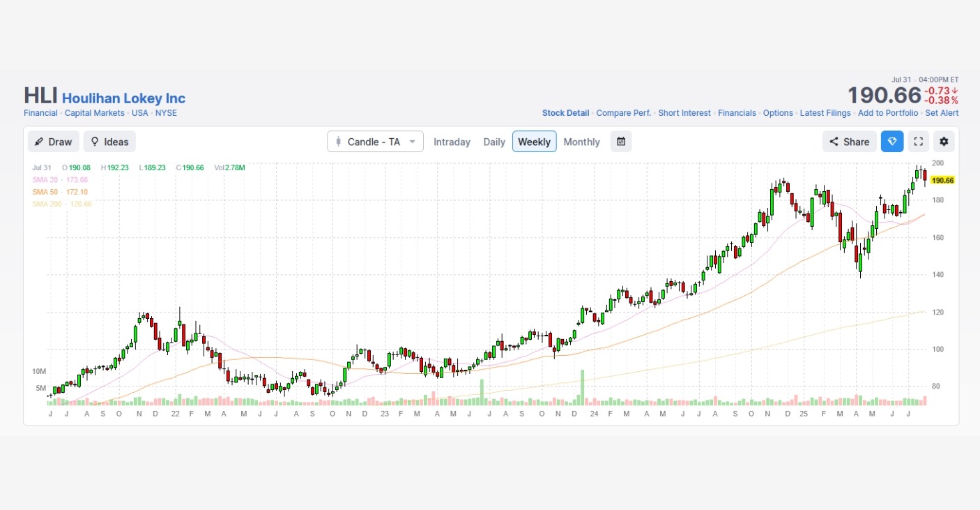Click the SMA 20 legend label
The width and height of the screenshot is (980, 510).
60,180
